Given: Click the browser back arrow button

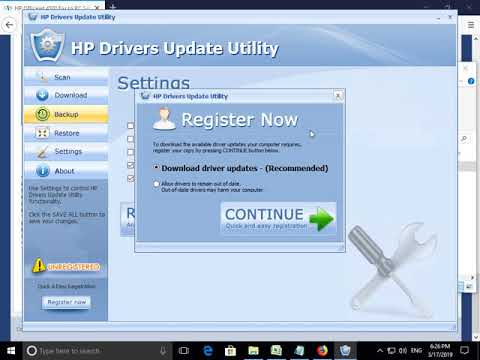Looking at the screenshot, I should point(9,25).
